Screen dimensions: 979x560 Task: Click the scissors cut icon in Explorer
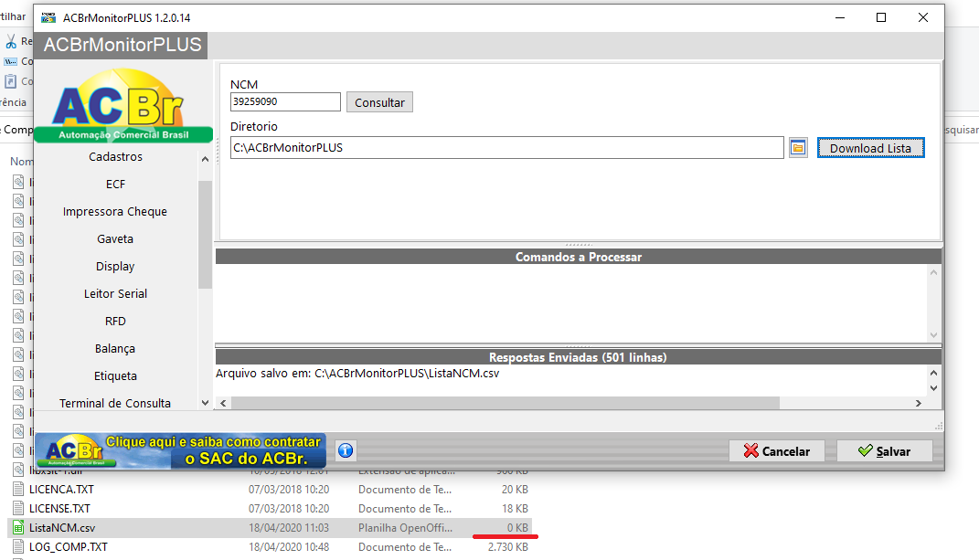[x=11, y=42]
